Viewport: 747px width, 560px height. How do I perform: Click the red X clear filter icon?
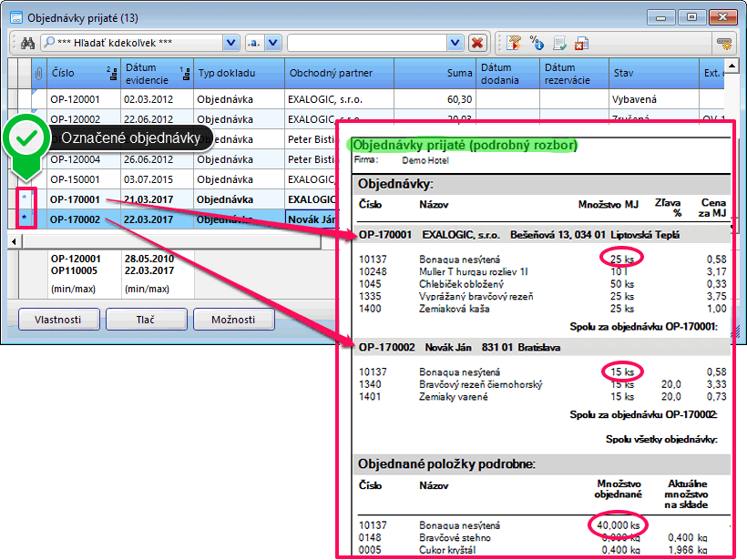click(x=476, y=43)
